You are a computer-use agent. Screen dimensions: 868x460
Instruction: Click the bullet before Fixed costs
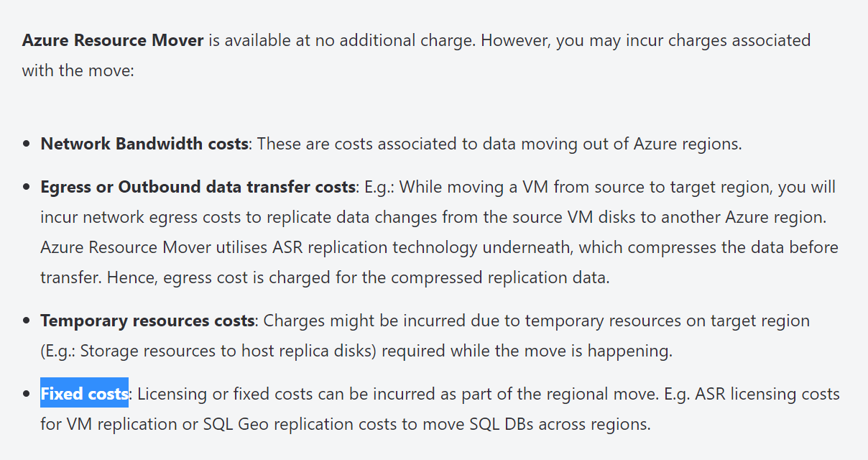27,395
